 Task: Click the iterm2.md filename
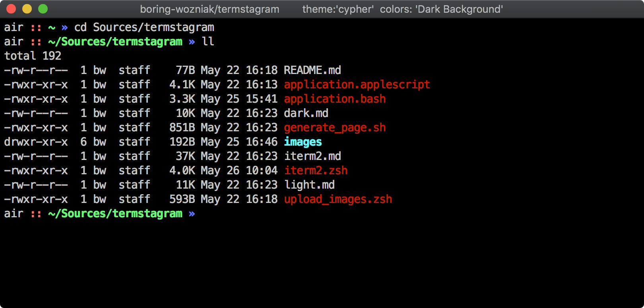pos(312,156)
